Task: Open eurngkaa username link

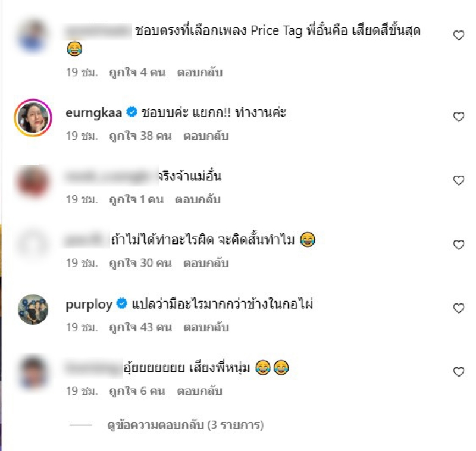Action: pos(94,113)
